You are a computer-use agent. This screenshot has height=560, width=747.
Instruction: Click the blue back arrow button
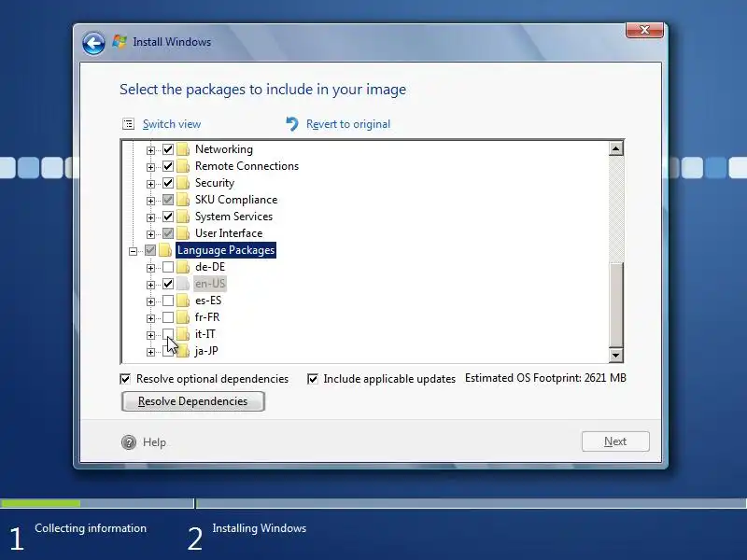[93, 43]
